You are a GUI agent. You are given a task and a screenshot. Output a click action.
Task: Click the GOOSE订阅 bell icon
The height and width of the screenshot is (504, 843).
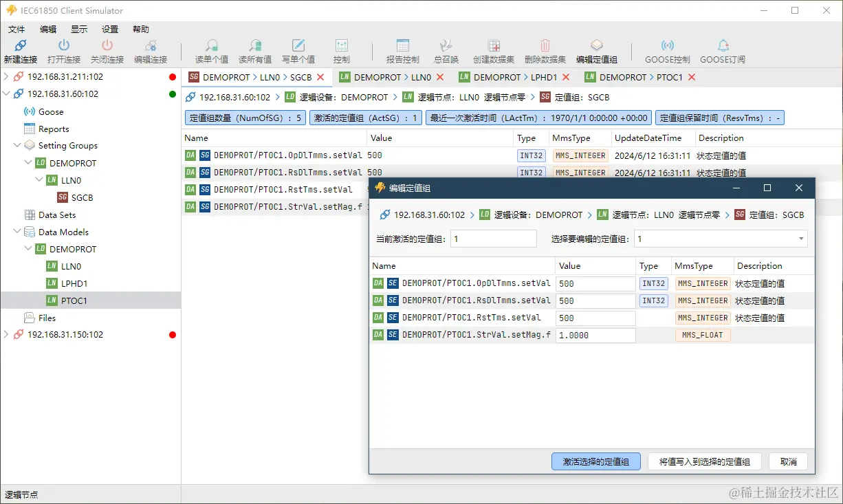[723, 46]
